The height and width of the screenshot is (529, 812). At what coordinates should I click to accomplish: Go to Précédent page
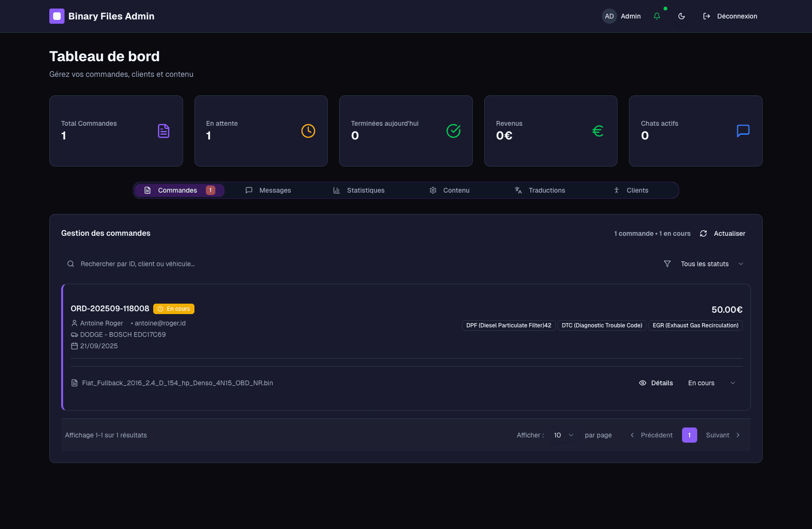(x=651, y=435)
